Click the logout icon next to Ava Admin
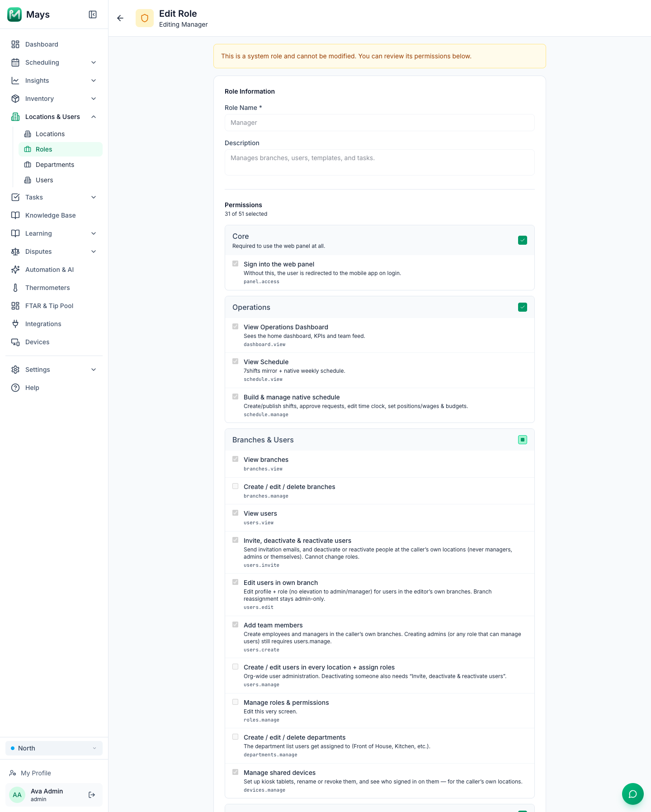651x812 pixels. coord(92,795)
